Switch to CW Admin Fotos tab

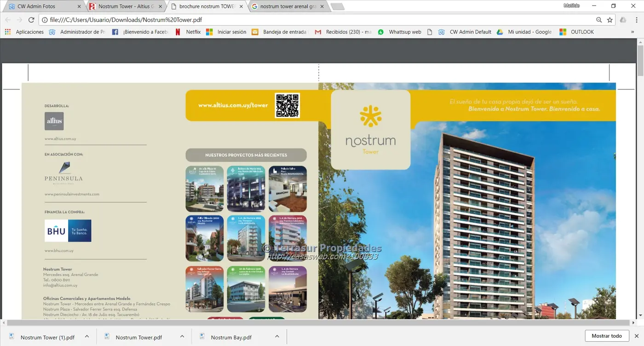pos(44,6)
